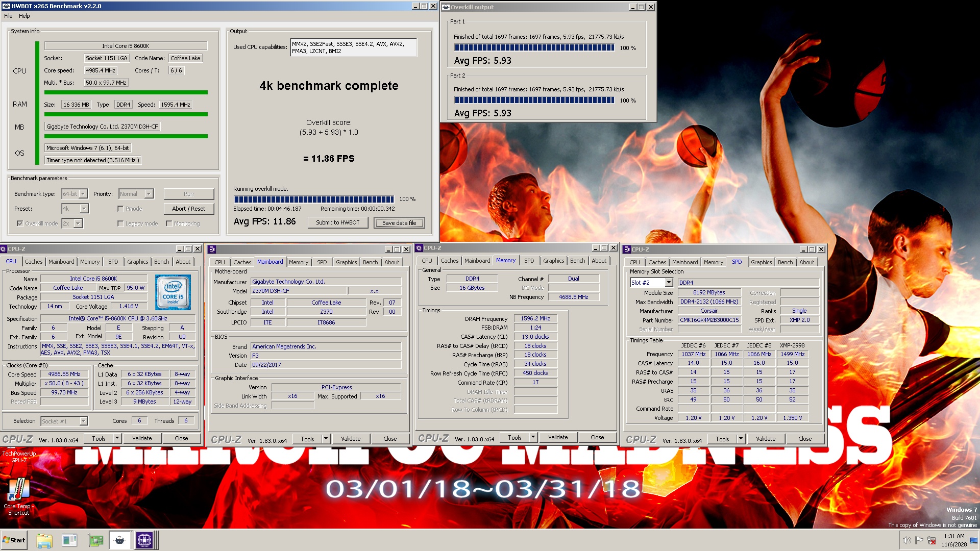Open the Start menu
Screen dimensions: 980x551
(14, 540)
